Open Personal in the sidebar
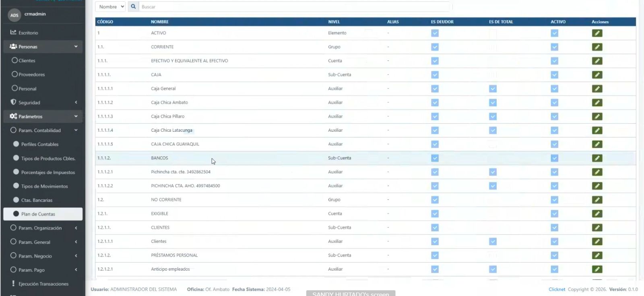Screen dimensions: 644x296 [x=27, y=89]
